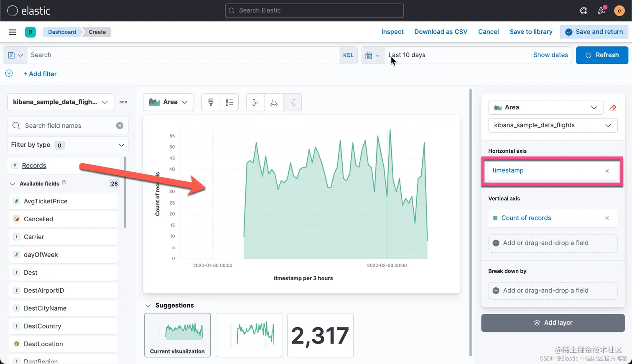Remove timestamp from the horizontal axis
Viewport: 632px width, 364px height.
click(x=607, y=171)
